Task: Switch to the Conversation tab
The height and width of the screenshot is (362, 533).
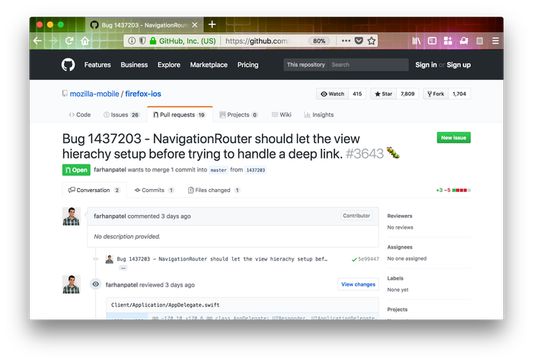Action: pos(94,190)
